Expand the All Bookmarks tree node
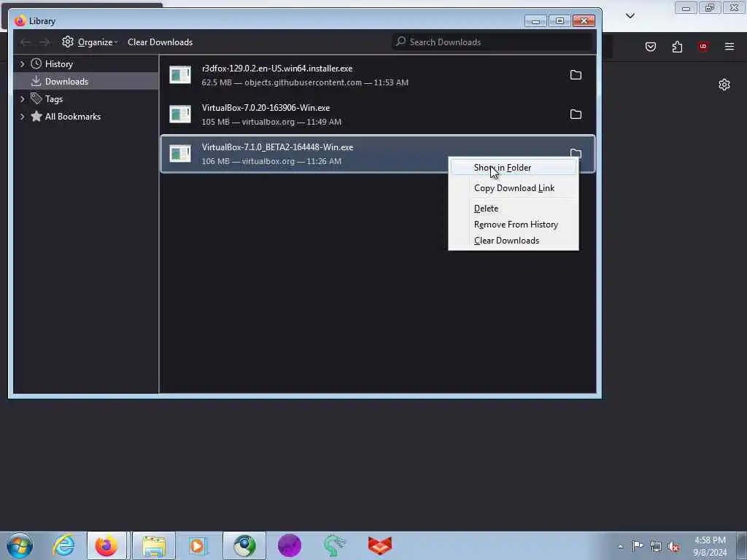The image size is (747, 560). pyautogui.click(x=23, y=117)
